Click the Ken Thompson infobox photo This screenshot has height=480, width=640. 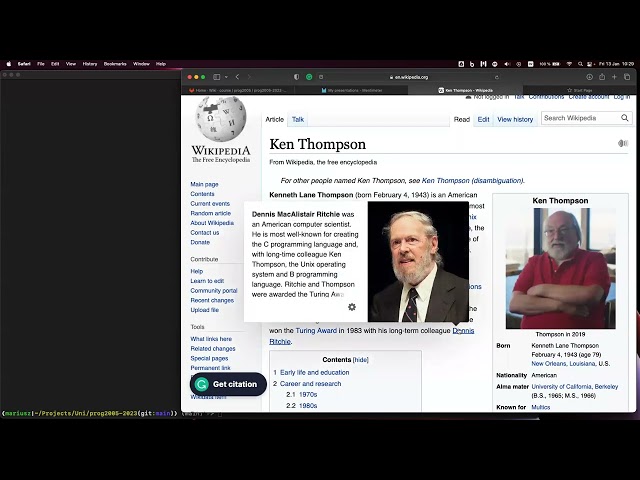(x=560, y=268)
